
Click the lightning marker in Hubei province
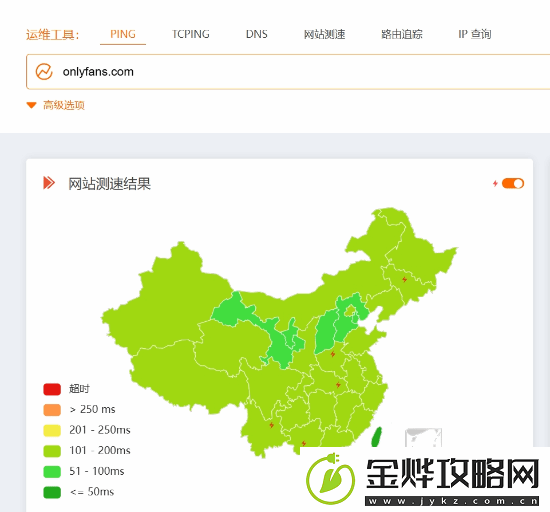tap(338, 385)
